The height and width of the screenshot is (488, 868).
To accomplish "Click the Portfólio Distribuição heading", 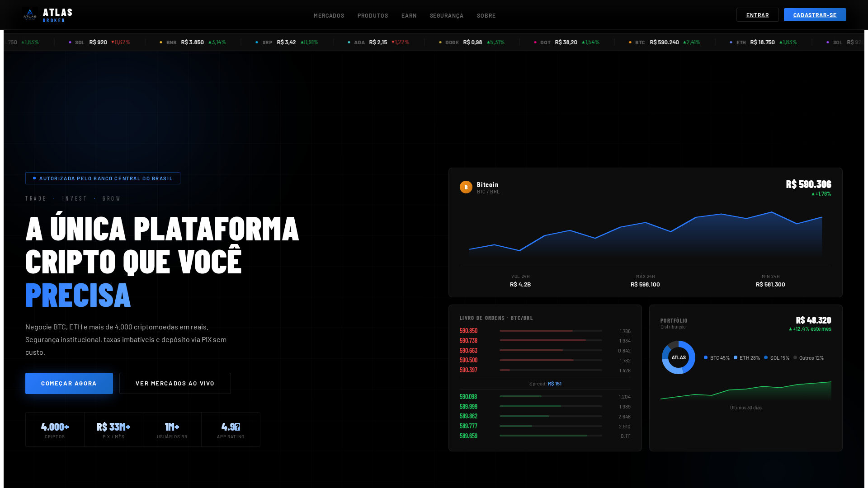I will tap(674, 324).
